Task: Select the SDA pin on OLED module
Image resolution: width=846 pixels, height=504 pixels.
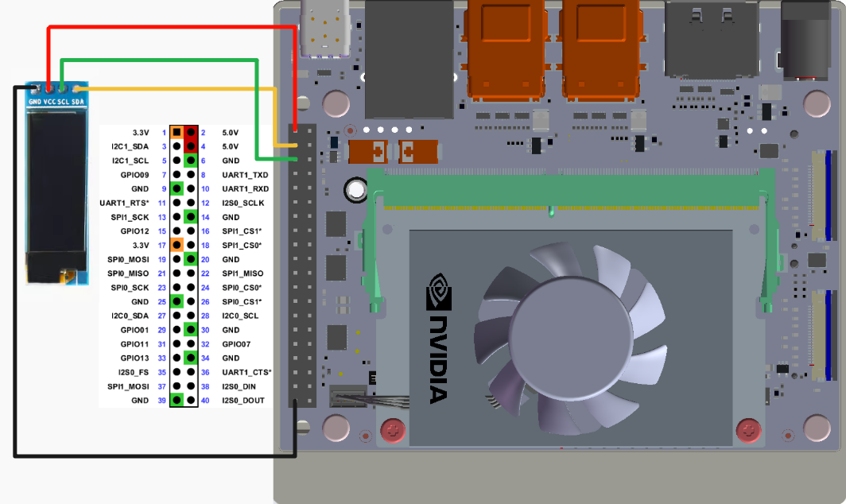Action: pos(77,89)
